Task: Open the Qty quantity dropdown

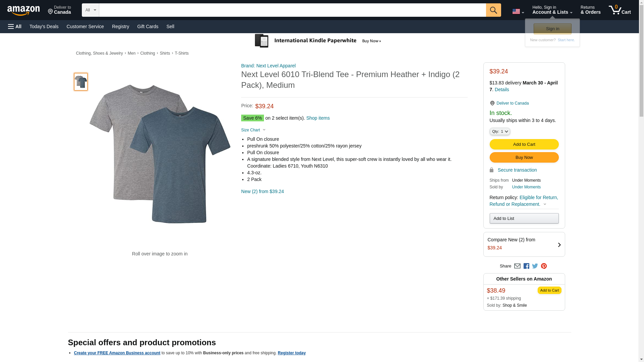Action: tap(499, 131)
